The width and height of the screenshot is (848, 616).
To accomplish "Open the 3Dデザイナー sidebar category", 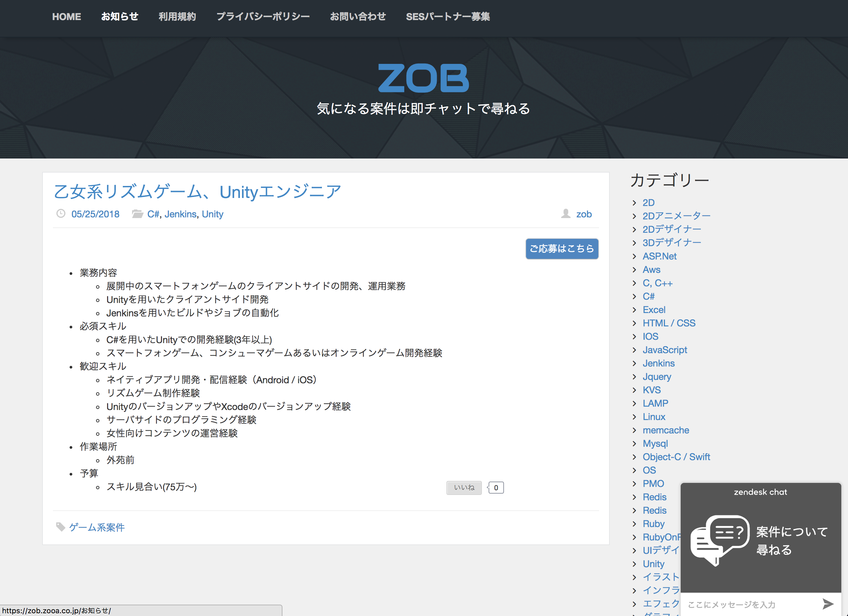I will [x=672, y=243].
